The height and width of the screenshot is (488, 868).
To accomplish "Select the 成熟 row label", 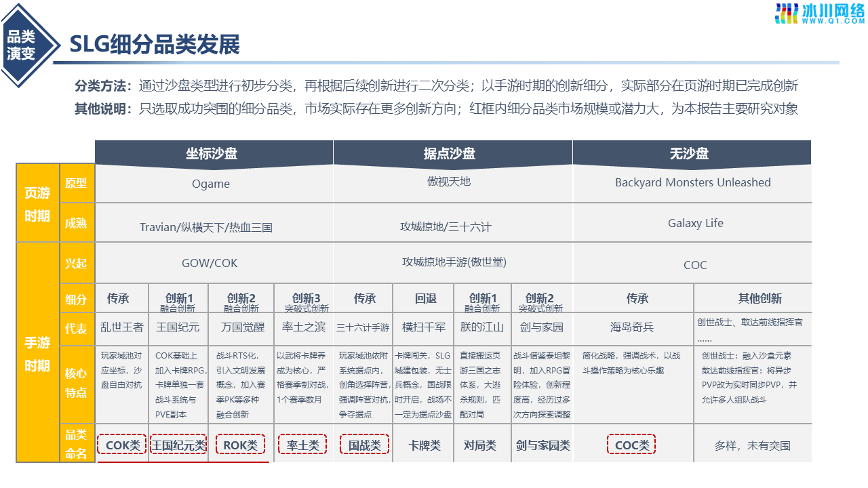I will coord(76,223).
